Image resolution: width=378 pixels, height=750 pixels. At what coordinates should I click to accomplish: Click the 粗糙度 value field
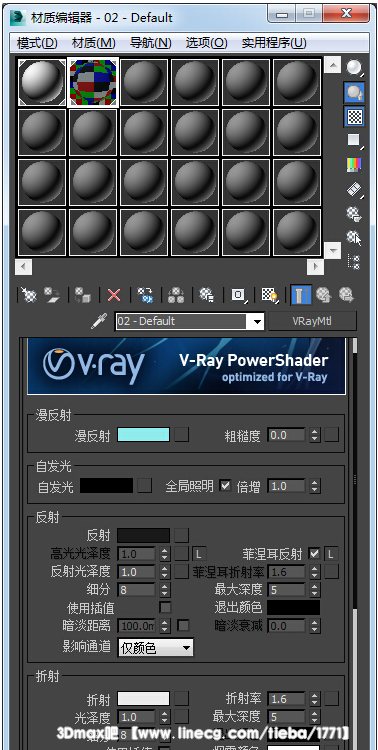287,435
